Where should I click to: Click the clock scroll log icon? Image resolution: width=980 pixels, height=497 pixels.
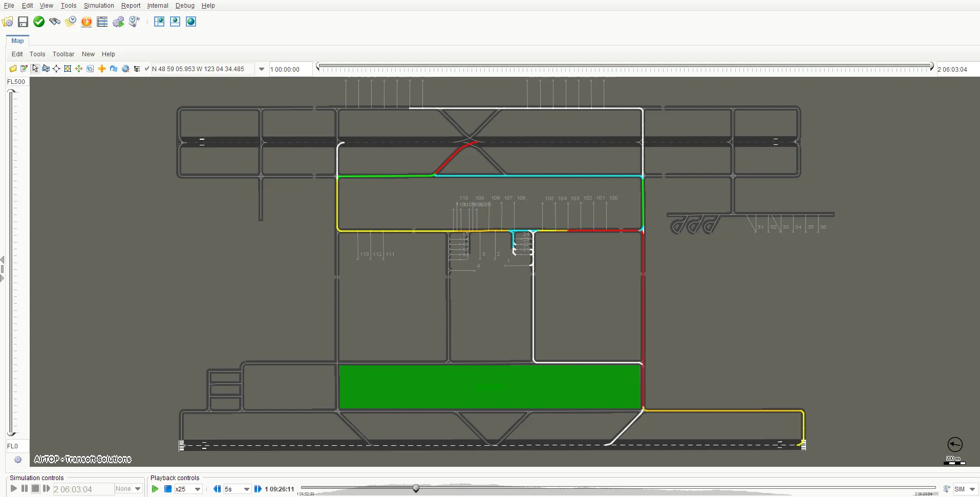click(134, 21)
